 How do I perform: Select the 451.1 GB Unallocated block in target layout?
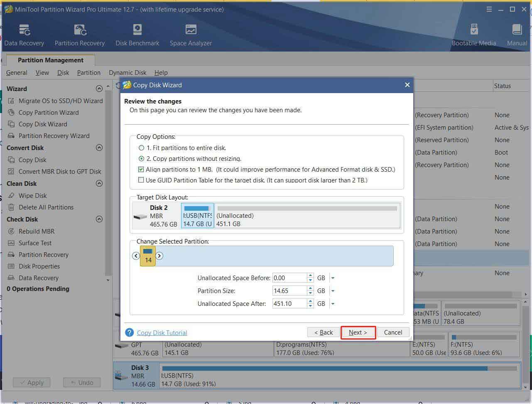point(307,215)
